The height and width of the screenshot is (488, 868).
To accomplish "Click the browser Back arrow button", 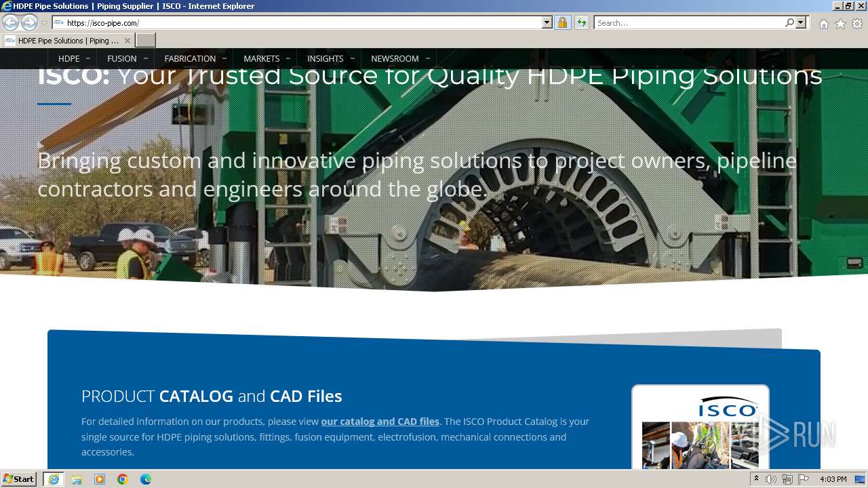I will [10, 22].
